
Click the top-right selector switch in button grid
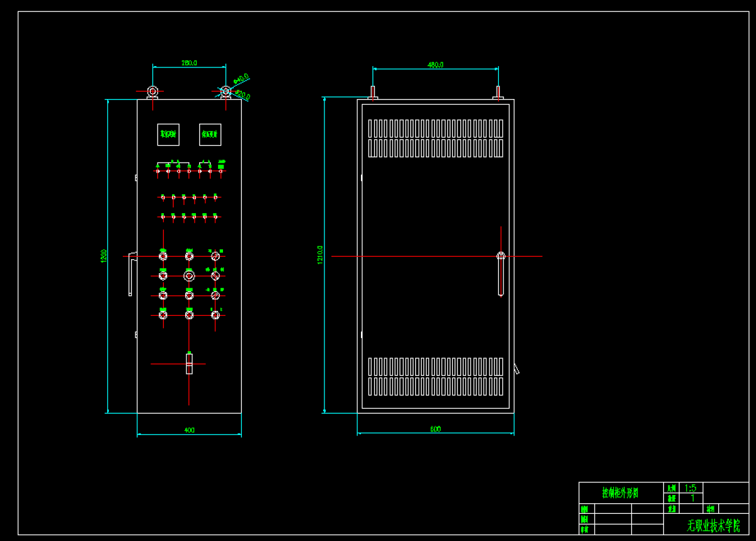coord(215,256)
